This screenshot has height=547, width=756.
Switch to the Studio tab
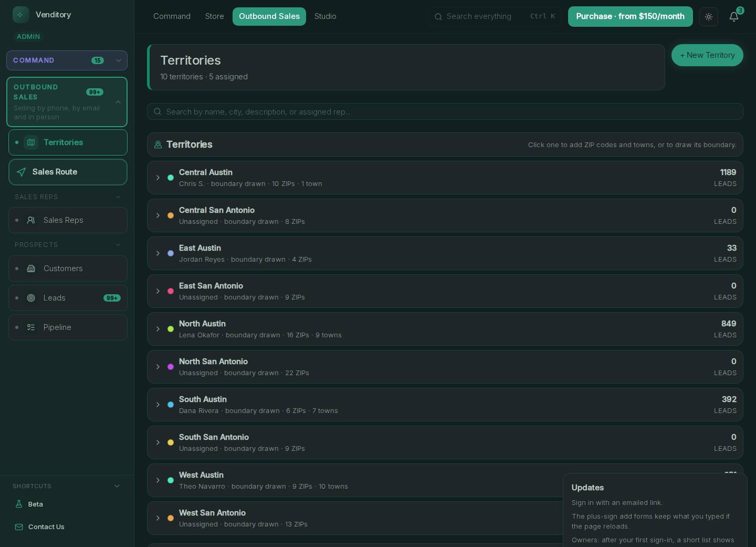(x=325, y=16)
